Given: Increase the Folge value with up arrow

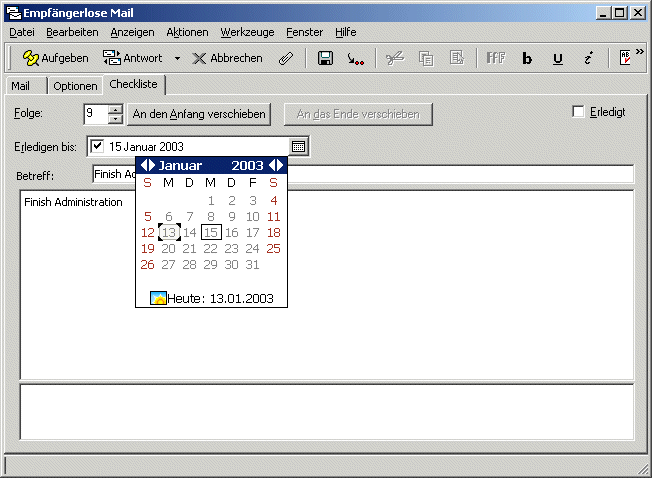Looking at the screenshot, I should pos(115,110).
